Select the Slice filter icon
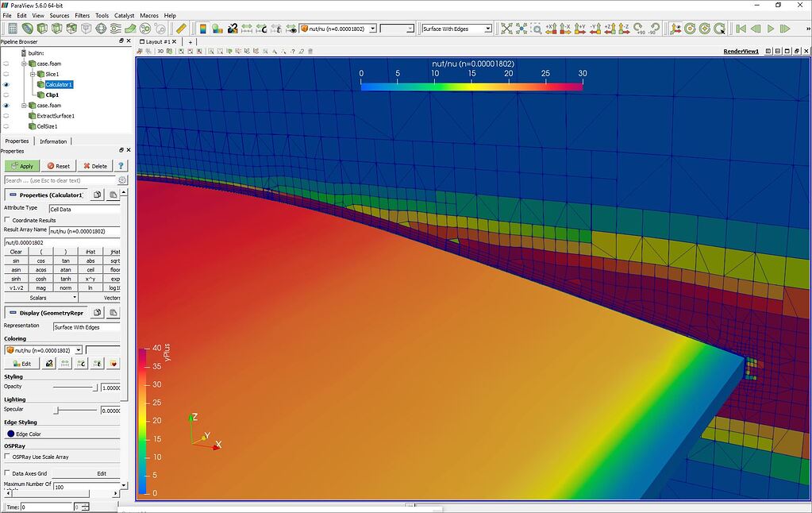 pyautogui.click(x=56, y=29)
